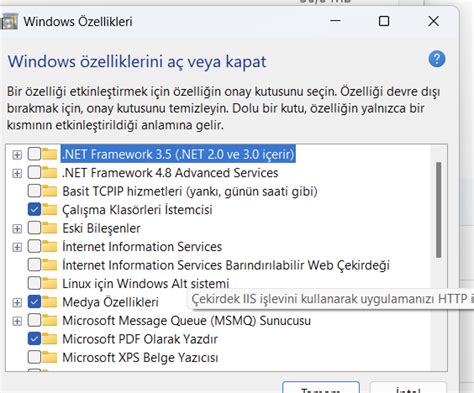This screenshot has height=393, width=474.
Task: Check Eski Bileşenler checkbox
Action: point(34,228)
